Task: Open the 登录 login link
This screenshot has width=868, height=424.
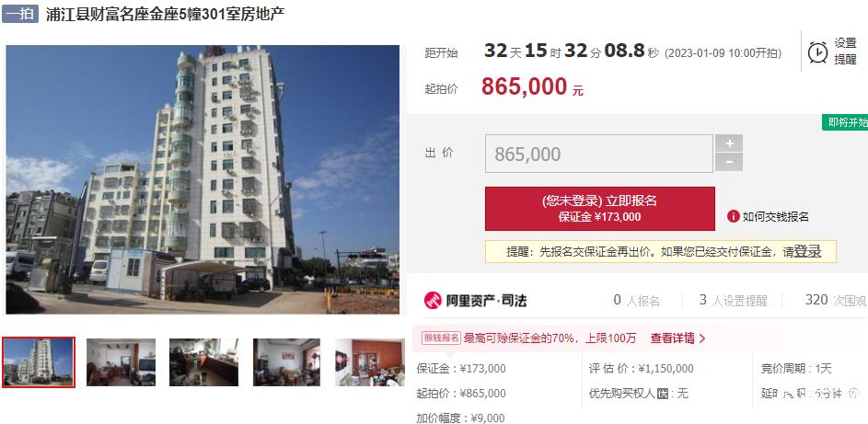Action: [x=807, y=251]
